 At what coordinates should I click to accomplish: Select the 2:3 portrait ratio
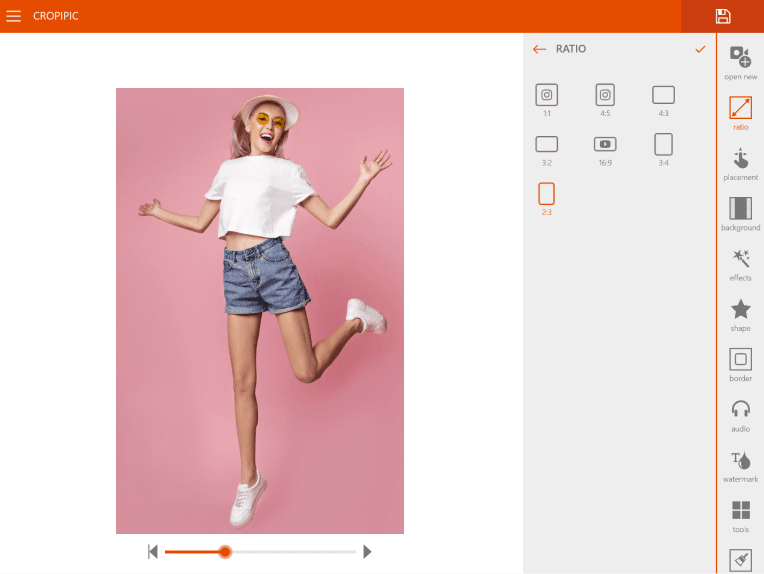click(546, 195)
